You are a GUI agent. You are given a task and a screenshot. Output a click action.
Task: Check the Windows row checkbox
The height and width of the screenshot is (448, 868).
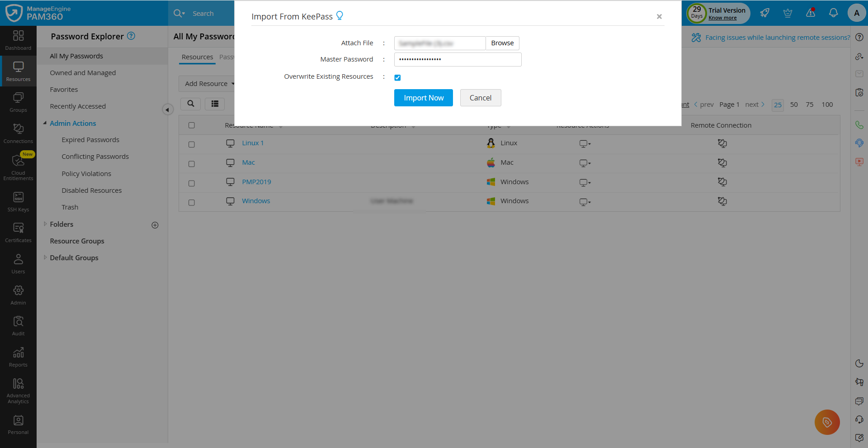[192, 203]
